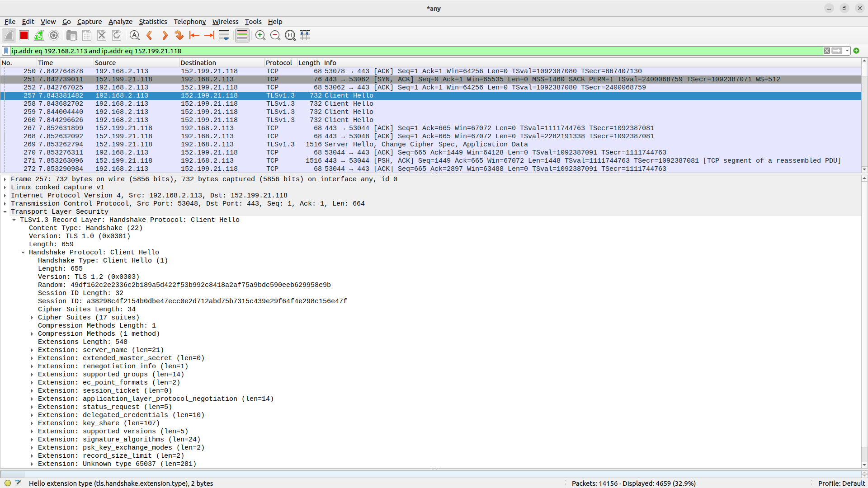Click the Profile: Default status entry

click(841, 483)
